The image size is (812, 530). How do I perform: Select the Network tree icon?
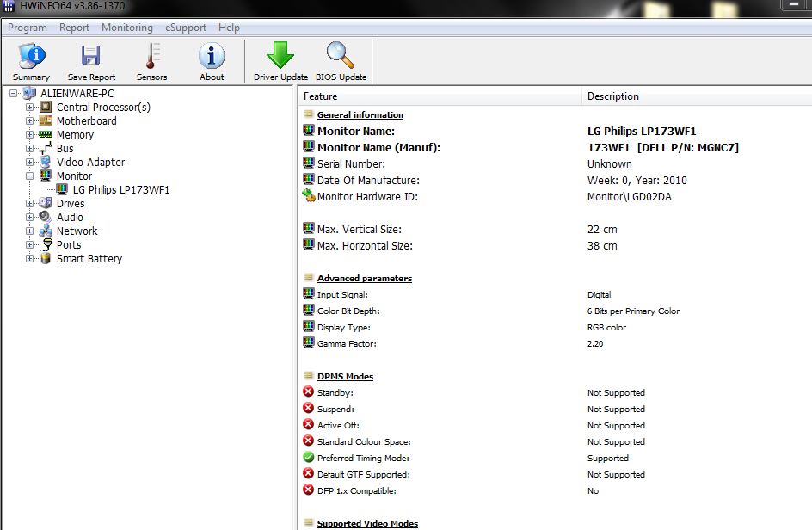pos(46,231)
